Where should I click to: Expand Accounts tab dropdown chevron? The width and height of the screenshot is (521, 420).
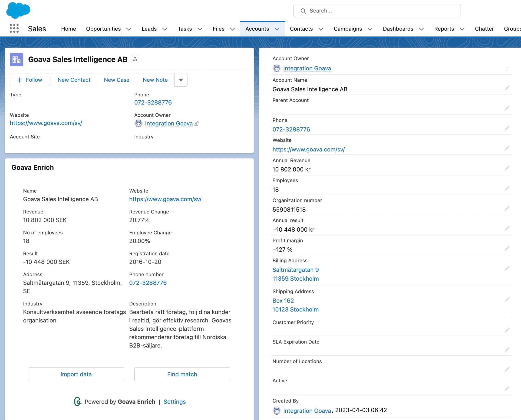click(277, 29)
